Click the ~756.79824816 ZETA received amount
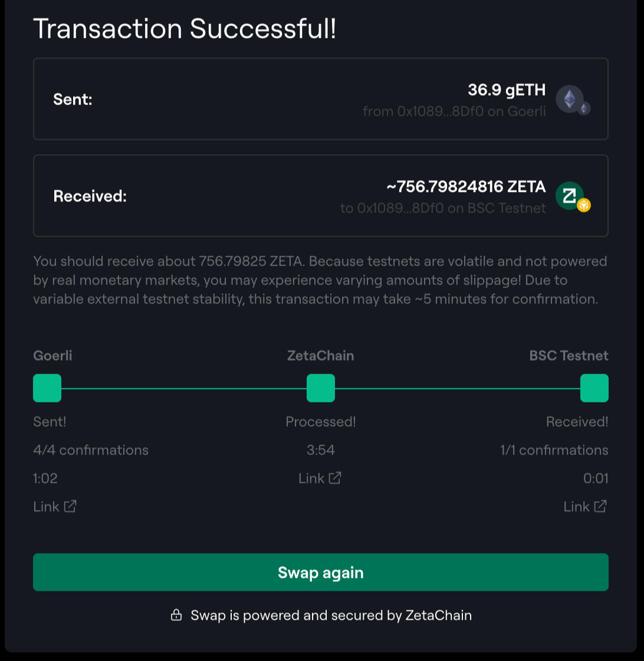Image resolution: width=644 pixels, height=661 pixels. (x=466, y=186)
